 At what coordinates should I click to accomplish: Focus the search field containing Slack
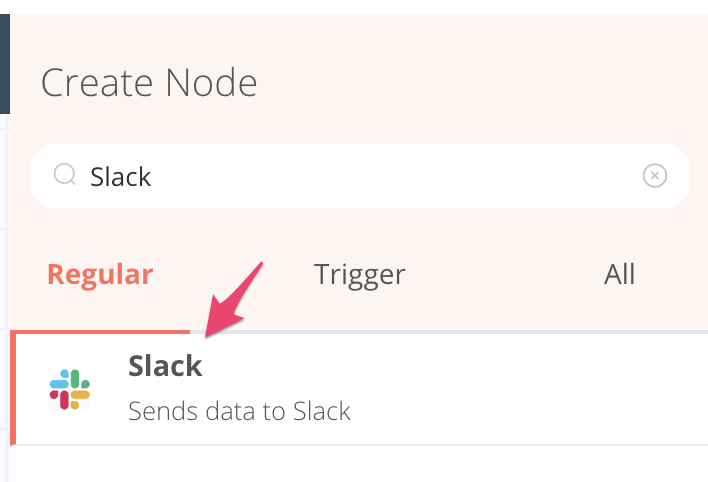coord(360,176)
